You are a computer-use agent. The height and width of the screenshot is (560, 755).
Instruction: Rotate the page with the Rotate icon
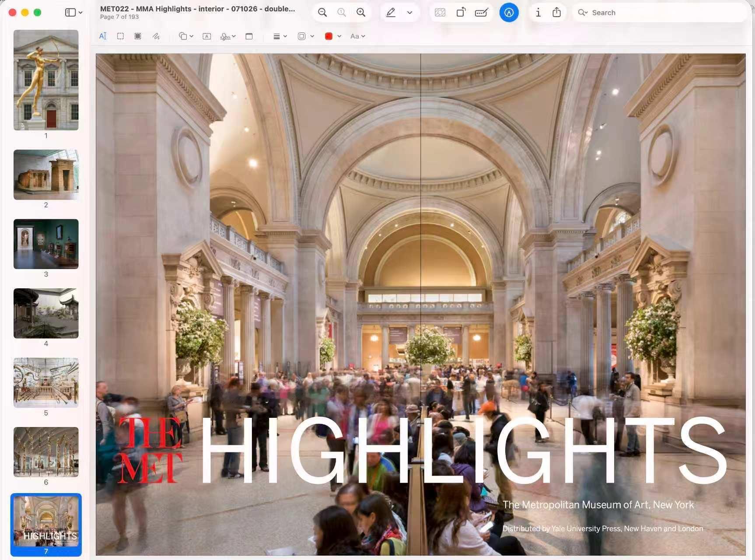coord(461,13)
